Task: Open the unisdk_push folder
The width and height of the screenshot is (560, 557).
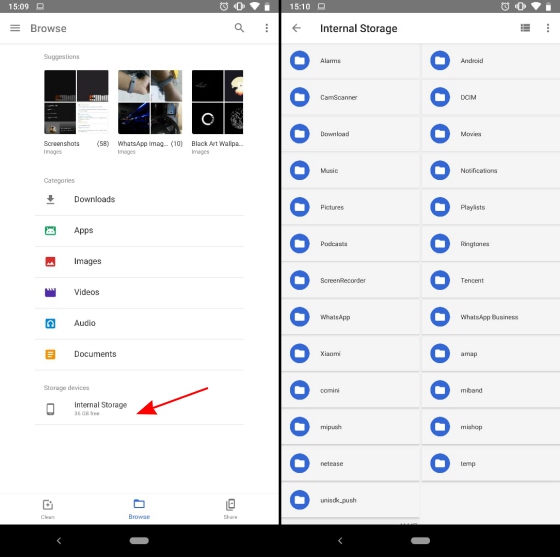Action: pos(351,500)
